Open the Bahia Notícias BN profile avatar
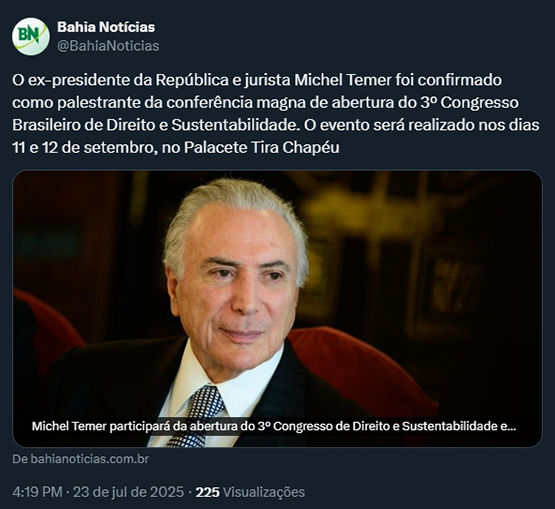This screenshot has width=555, height=509. [x=31, y=36]
